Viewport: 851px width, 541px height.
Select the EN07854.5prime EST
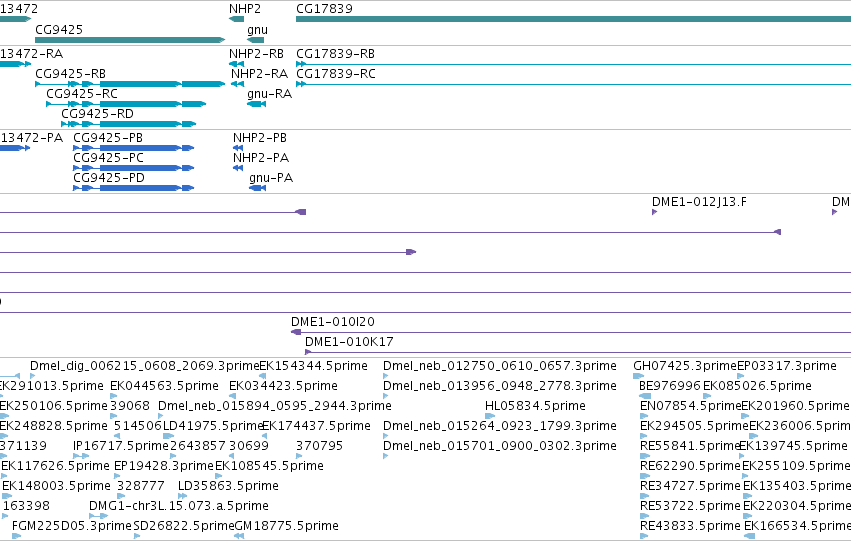tap(690, 406)
